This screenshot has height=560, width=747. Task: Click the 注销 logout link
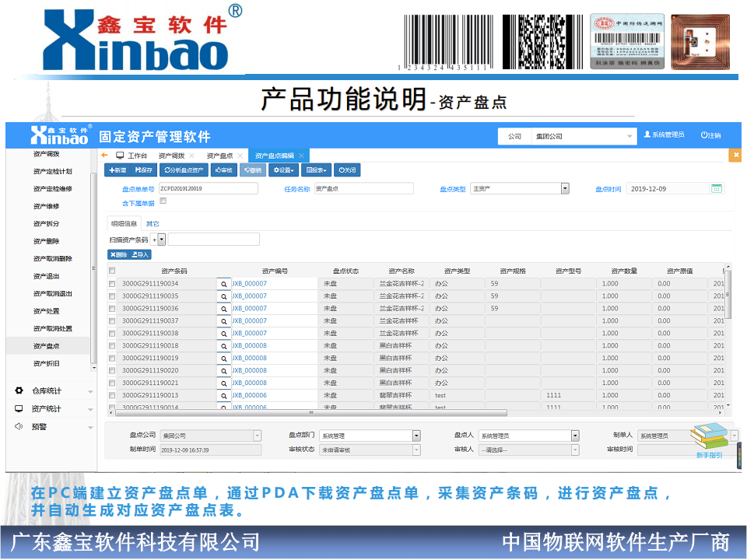[710, 135]
